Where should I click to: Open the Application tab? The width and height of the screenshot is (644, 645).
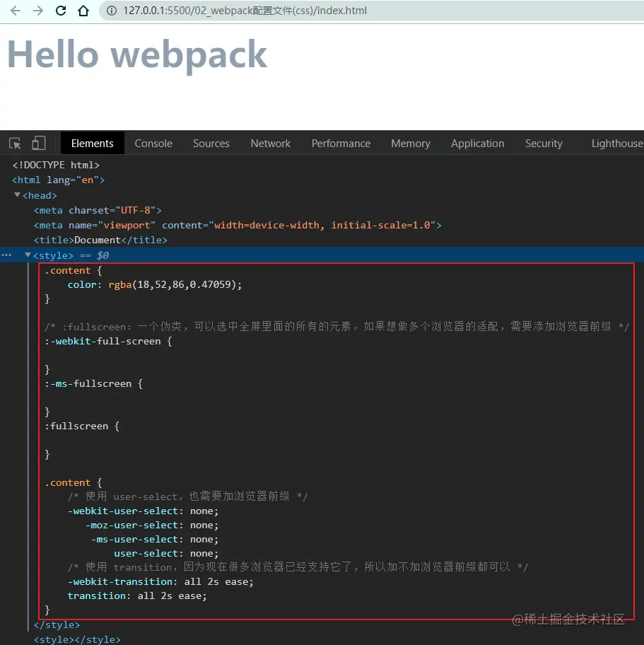point(477,143)
